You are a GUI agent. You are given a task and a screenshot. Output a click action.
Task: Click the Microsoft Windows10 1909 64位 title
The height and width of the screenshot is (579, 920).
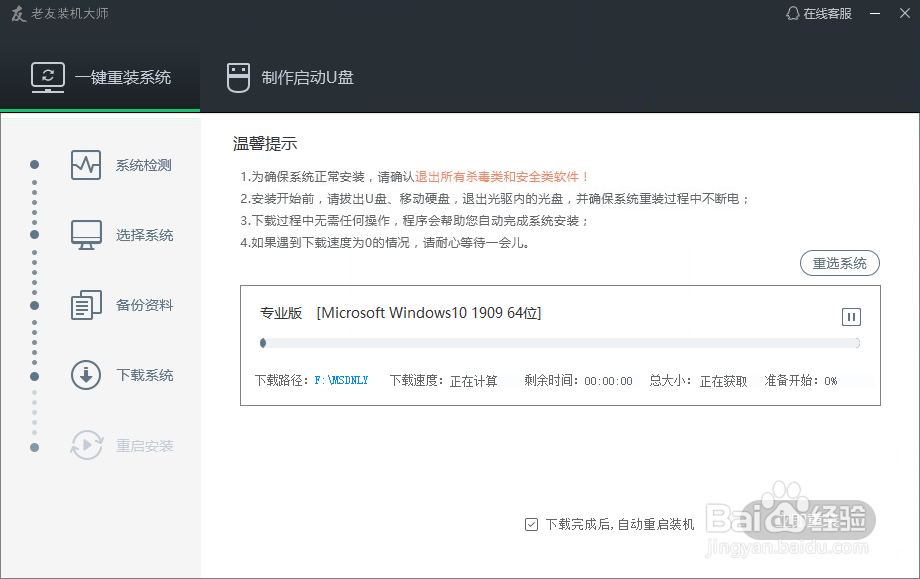[429, 313]
